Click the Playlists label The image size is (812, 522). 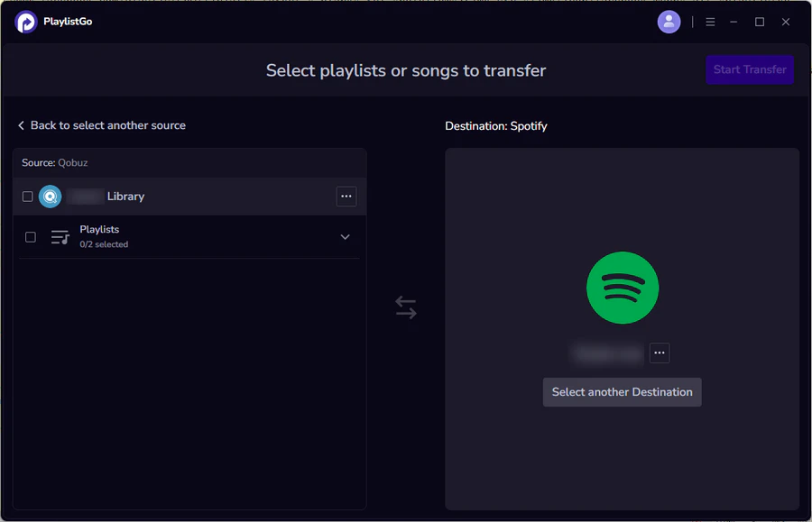point(99,229)
